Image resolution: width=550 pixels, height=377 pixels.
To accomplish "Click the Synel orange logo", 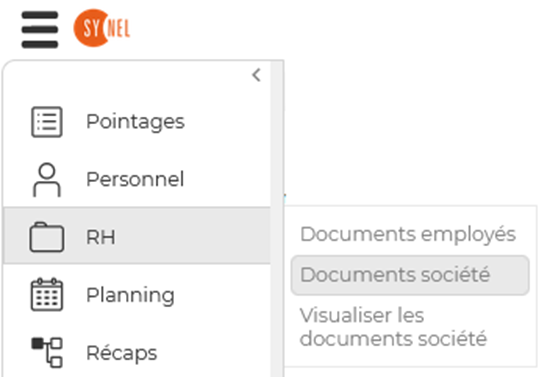I will coord(102,28).
